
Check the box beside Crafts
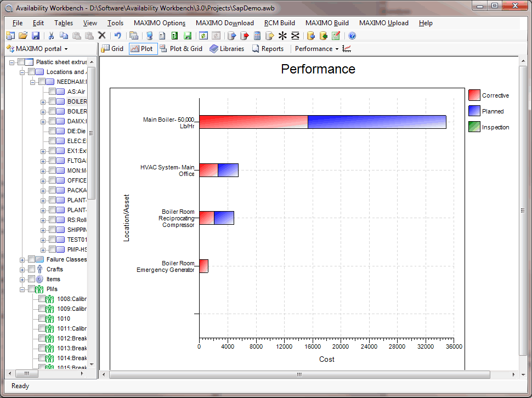point(31,269)
